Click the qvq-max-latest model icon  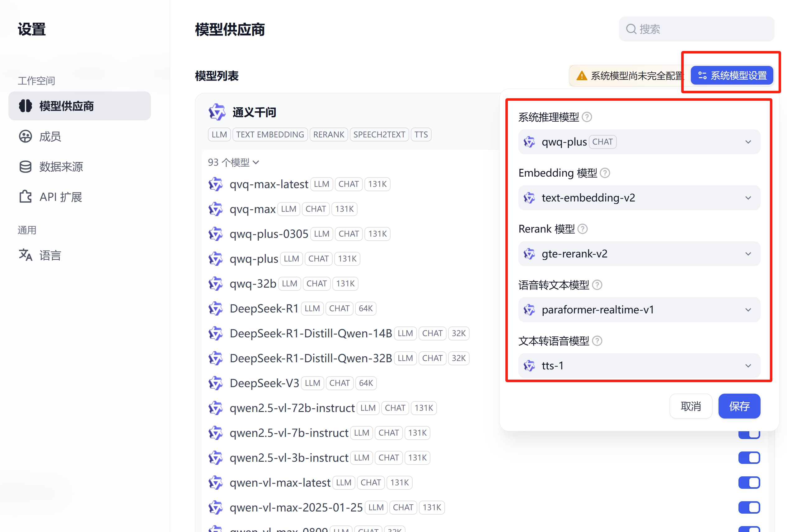click(x=215, y=184)
